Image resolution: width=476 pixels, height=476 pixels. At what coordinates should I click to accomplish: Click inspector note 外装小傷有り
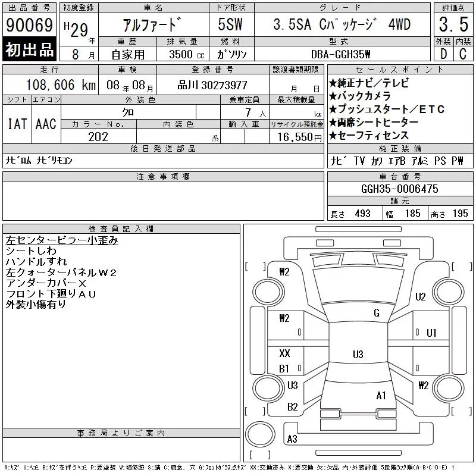coord(36,304)
